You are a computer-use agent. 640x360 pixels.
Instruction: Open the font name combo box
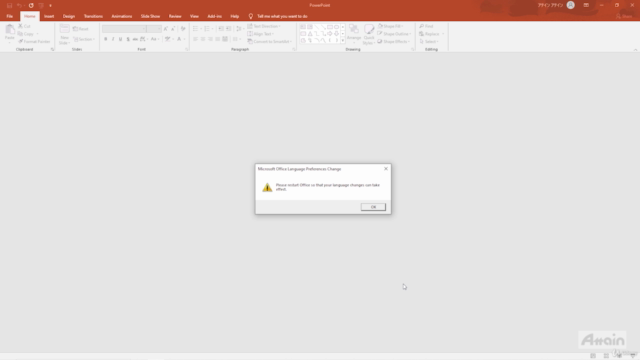[124, 29]
